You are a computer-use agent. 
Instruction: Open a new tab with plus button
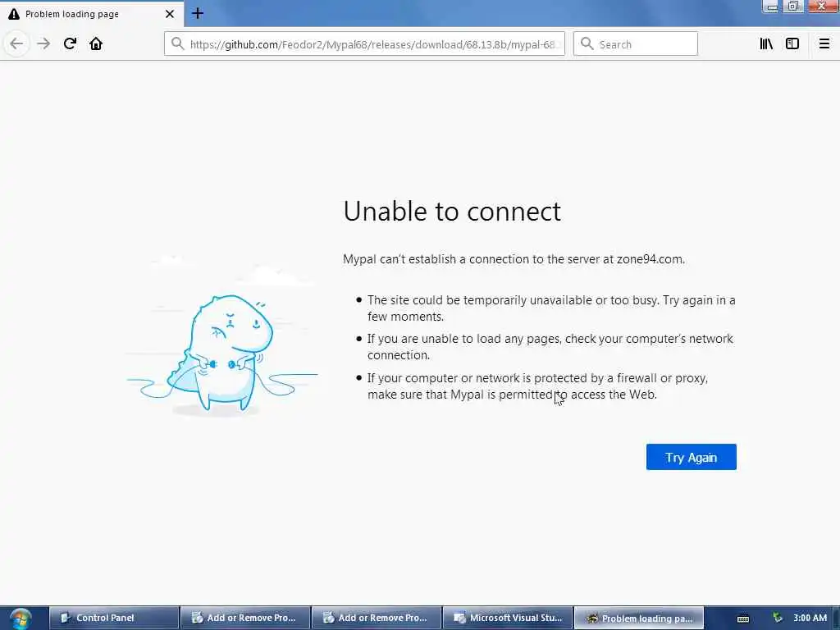[198, 13]
